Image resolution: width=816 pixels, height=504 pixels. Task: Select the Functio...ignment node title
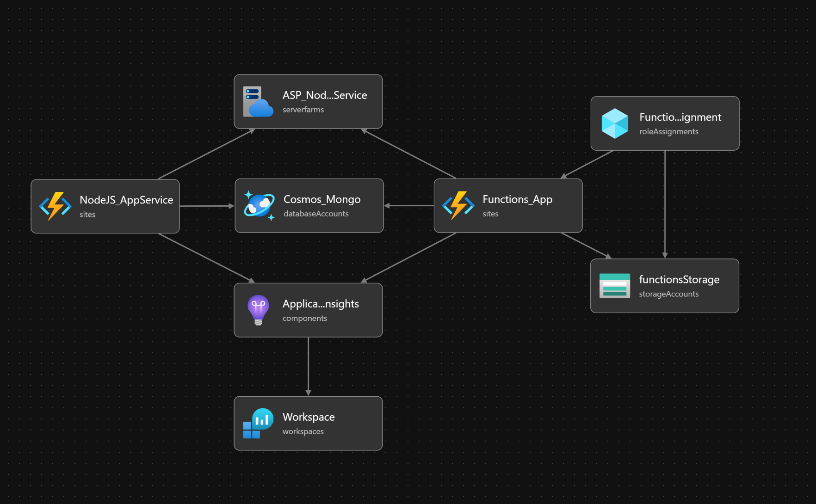click(680, 117)
